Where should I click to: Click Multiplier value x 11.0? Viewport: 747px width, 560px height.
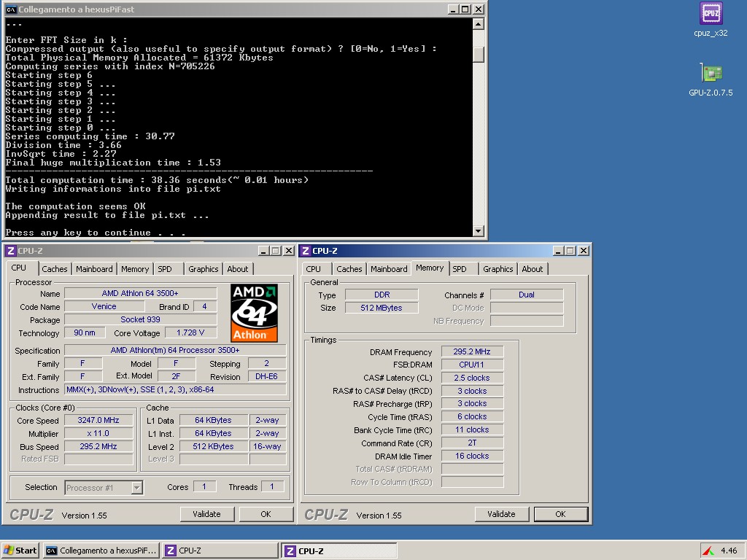pyautogui.click(x=98, y=433)
